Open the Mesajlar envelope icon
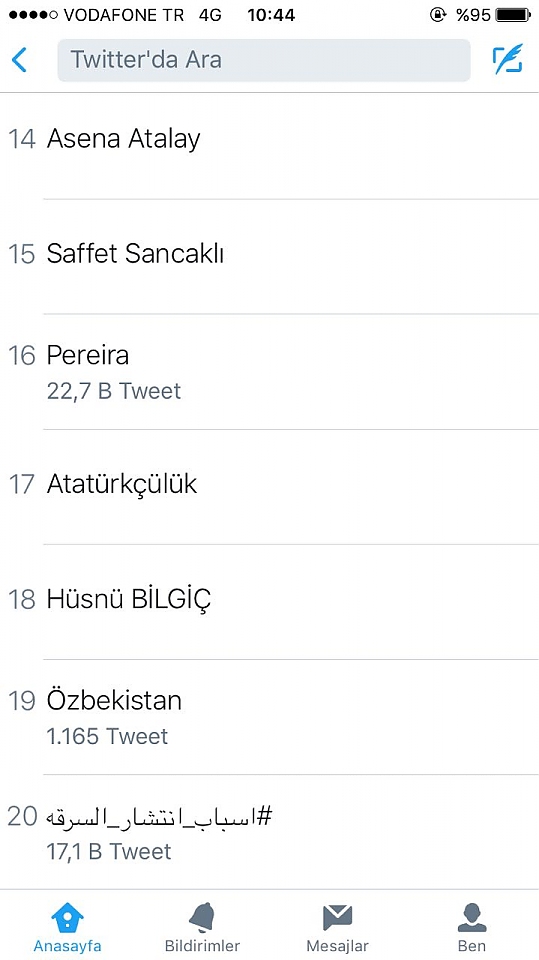The height and width of the screenshot is (960, 539). [x=337, y=918]
